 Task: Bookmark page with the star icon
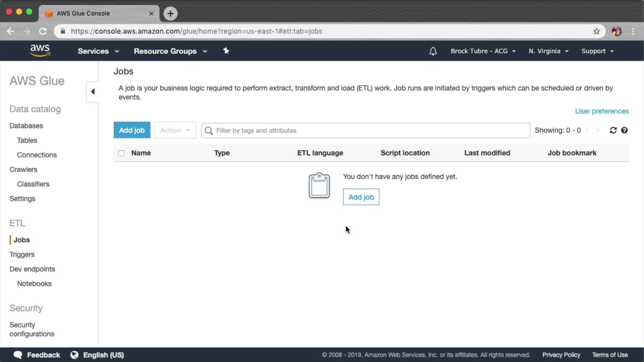tap(596, 31)
